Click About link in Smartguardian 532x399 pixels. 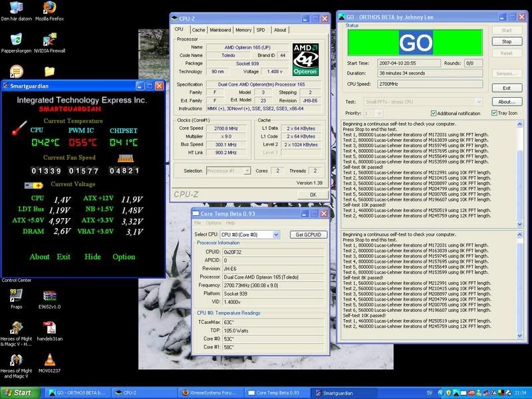coord(39,257)
